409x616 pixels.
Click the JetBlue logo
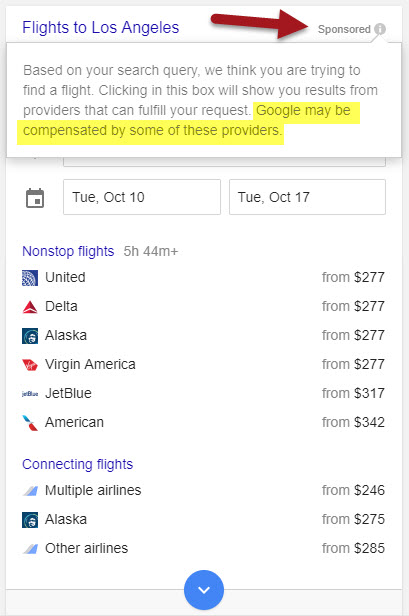coord(30,394)
